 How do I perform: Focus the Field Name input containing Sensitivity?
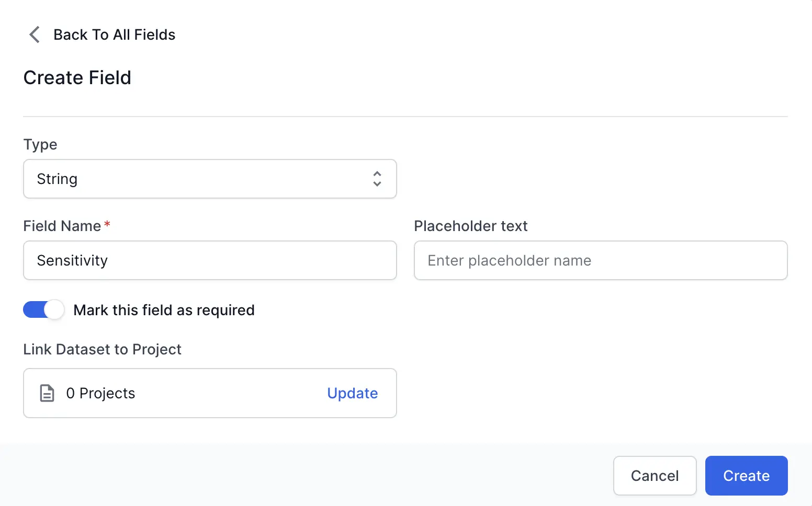(x=209, y=260)
